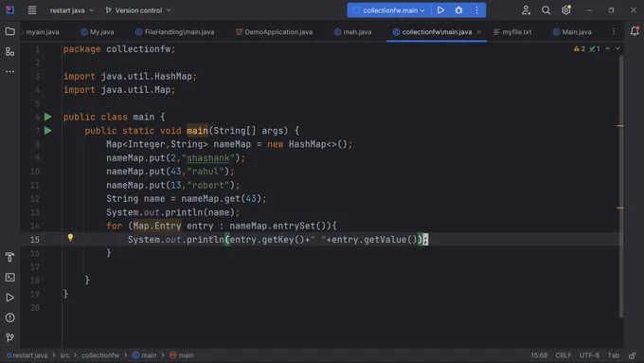This screenshot has height=363, width=644.
Task: Close the collectionfw\main.java tab
Action: pyautogui.click(x=479, y=31)
